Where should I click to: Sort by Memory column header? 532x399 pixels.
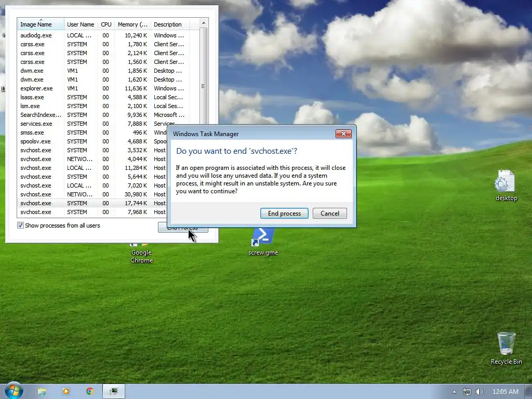[x=132, y=24]
